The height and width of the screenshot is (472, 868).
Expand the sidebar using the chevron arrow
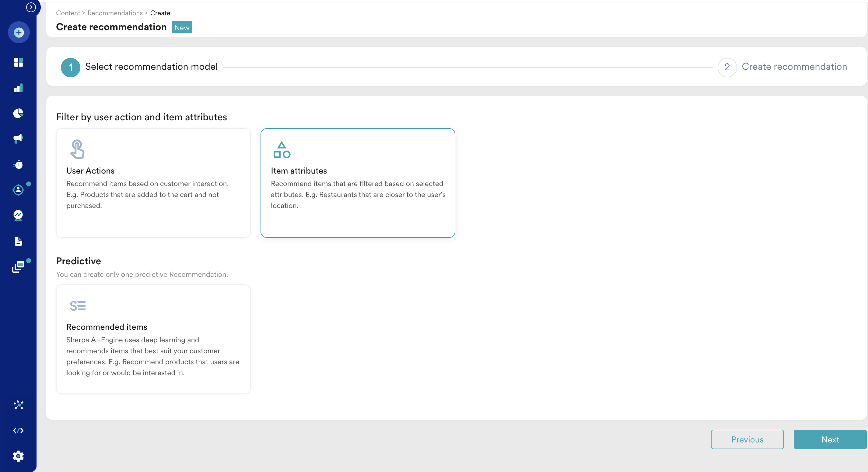tap(32, 7)
